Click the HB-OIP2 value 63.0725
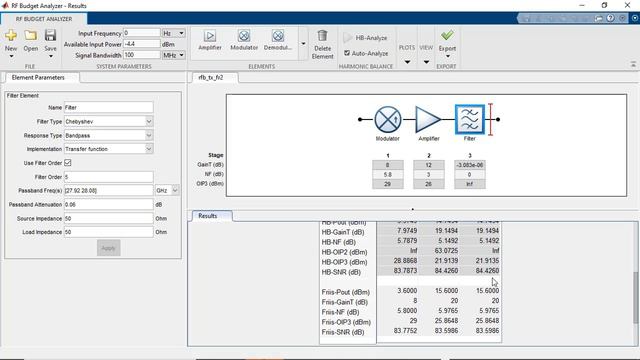Viewport: 640px width, 360px height. click(446, 251)
